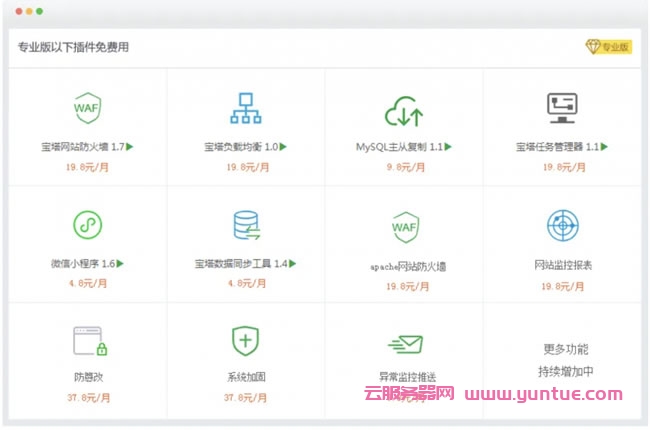
Task: Open the MySQL主从复制 cloud icon
Action: pyautogui.click(x=403, y=109)
